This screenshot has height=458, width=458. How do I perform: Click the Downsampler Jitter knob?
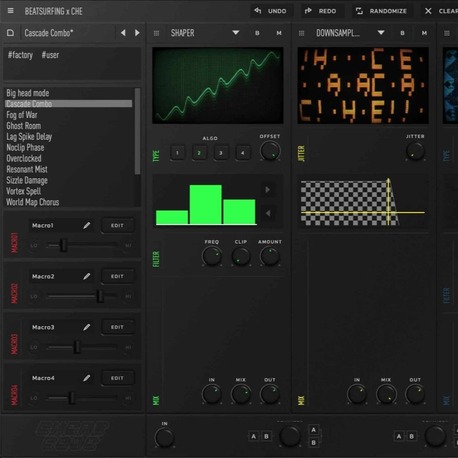pos(415,151)
